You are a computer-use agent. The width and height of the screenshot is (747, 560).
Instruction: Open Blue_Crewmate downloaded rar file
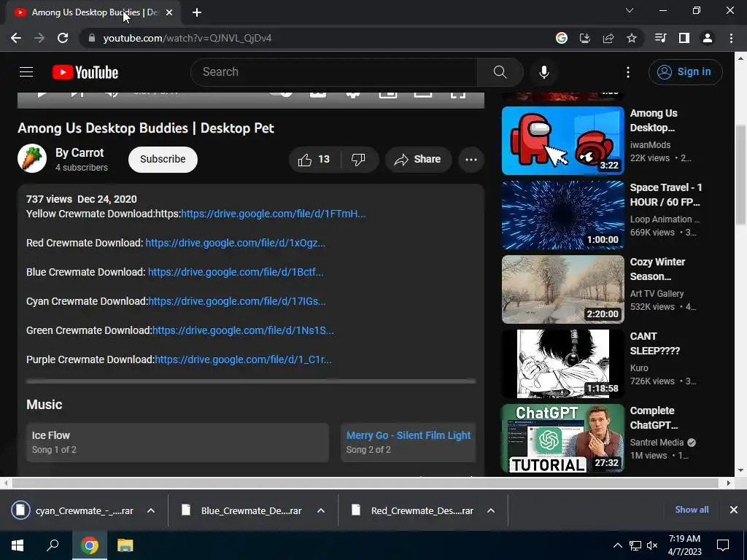click(x=242, y=510)
